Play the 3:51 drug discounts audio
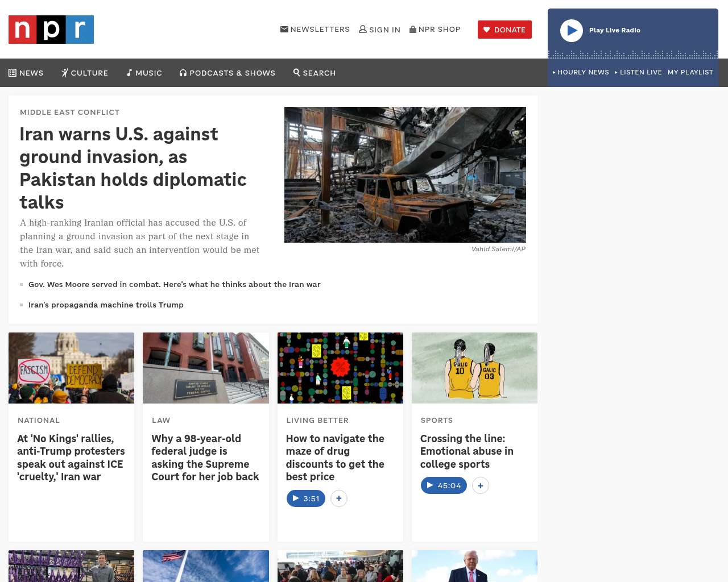728x582 pixels. click(x=306, y=498)
